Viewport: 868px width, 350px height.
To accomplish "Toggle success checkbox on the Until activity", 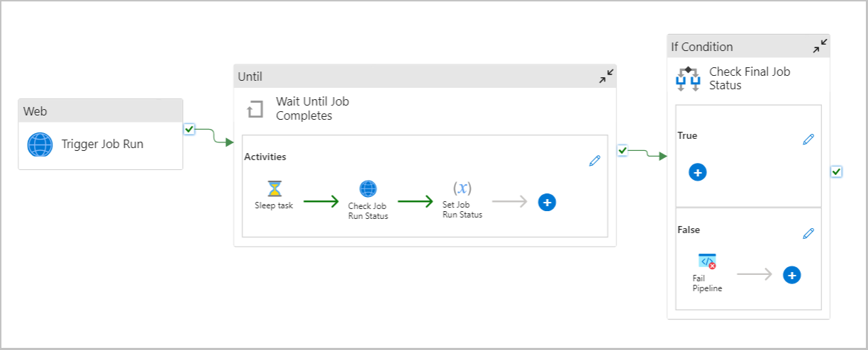I will point(623,150).
